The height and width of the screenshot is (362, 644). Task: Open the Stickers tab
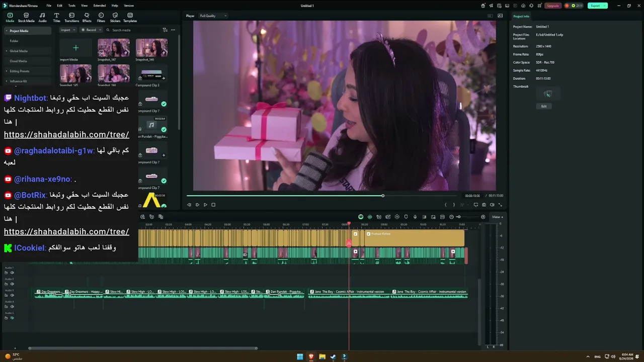pos(115,18)
